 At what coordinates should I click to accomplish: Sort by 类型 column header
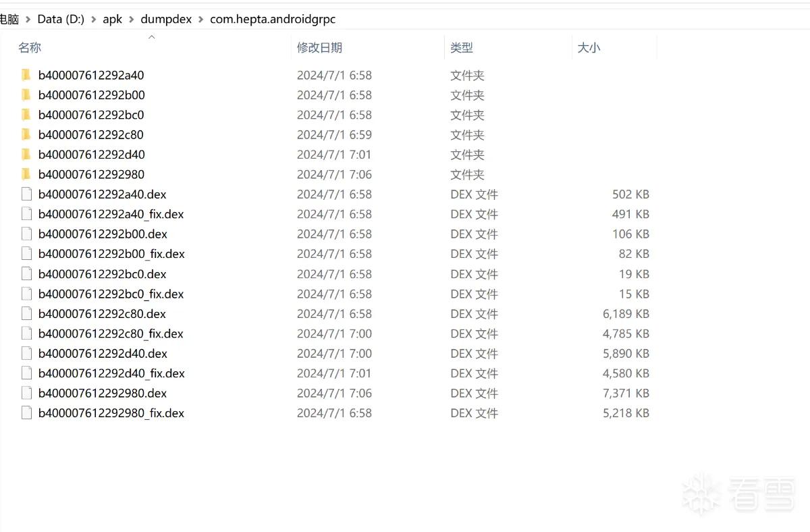(x=462, y=47)
